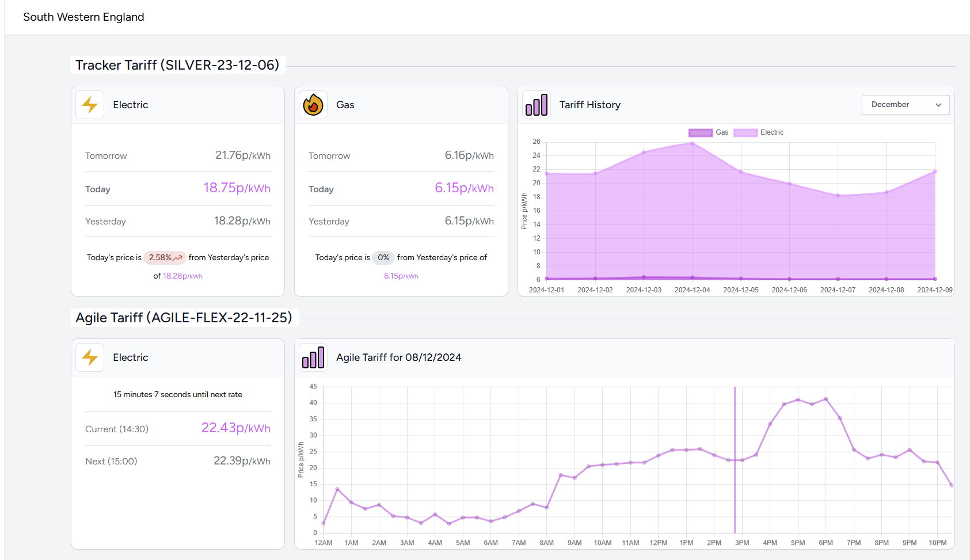
Task: Click the Agile Tariff (AGILE-FLEX-22-11-25) heading
Action: (x=184, y=318)
